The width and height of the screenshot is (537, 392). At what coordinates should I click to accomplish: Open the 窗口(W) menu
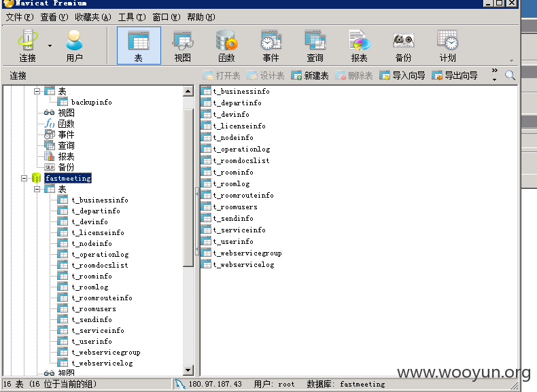167,17
